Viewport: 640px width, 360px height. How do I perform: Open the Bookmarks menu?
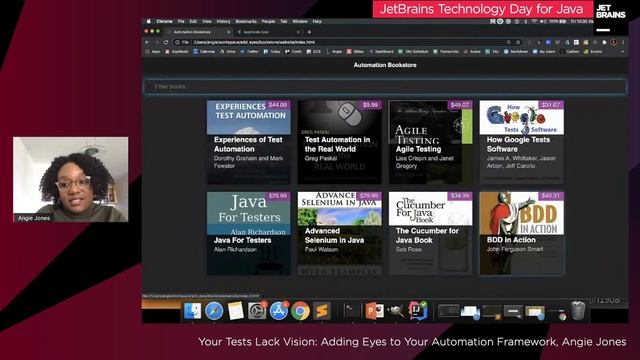(246, 21)
